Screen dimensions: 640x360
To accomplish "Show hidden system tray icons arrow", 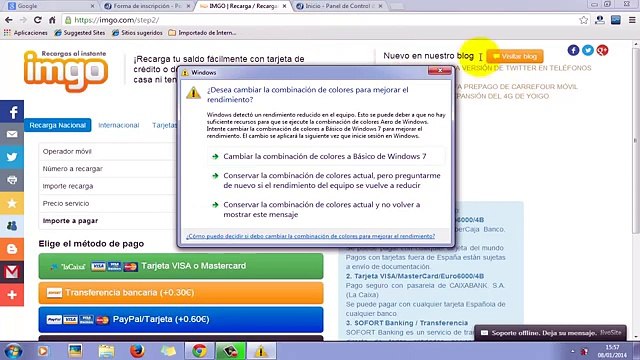I will pyautogui.click(x=572, y=351).
